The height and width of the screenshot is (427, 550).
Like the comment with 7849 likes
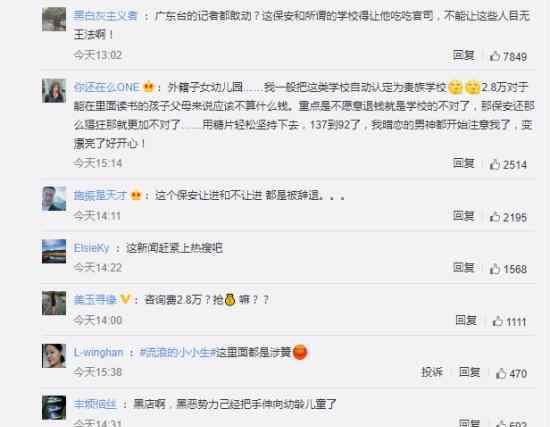point(508,56)
